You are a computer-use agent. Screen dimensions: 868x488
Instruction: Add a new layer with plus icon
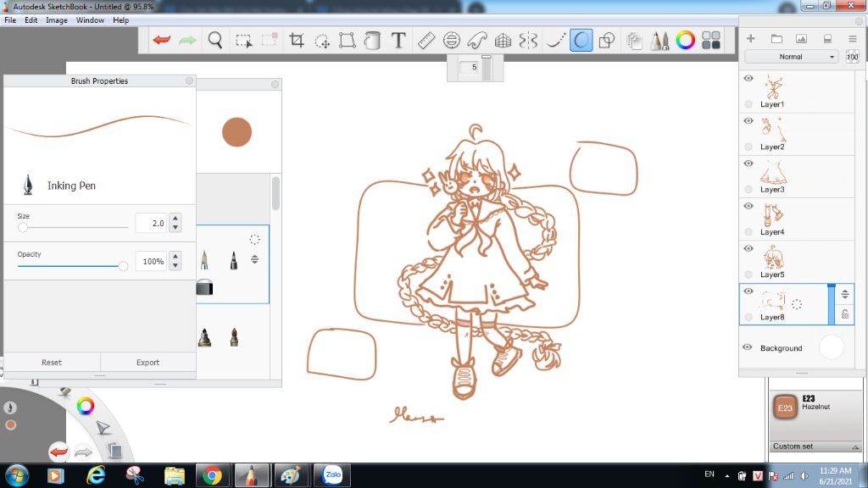click(750, 39)
